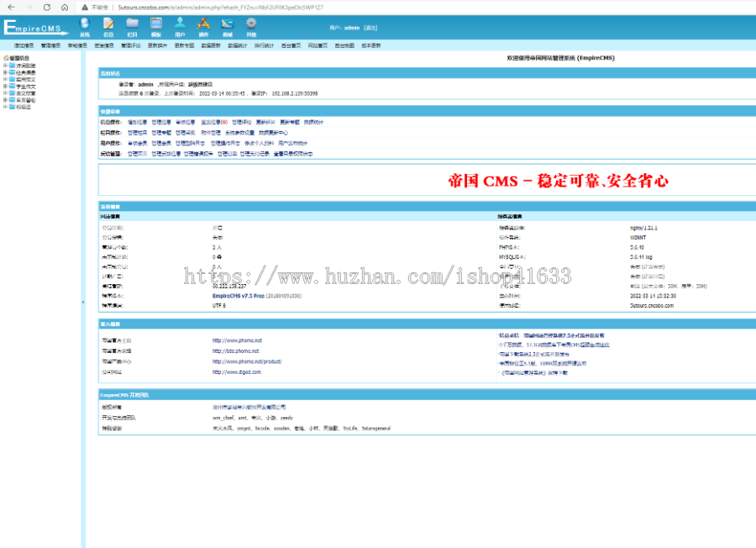Select 审核信息 in the top submenu bar
Screen dimensions: 756x548
[x=77, y=45]
